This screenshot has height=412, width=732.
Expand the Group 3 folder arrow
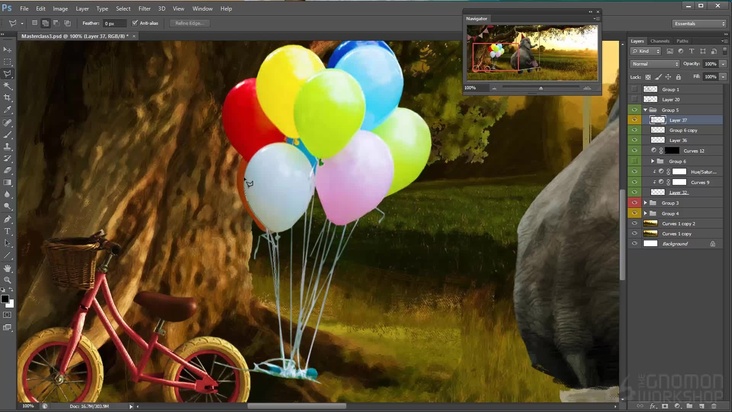point(645,203)
